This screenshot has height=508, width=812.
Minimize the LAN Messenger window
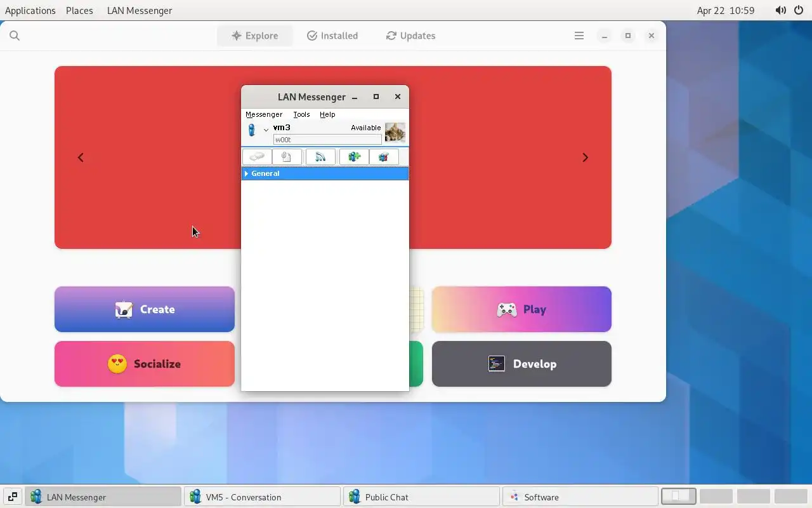[x=355, y=97]
